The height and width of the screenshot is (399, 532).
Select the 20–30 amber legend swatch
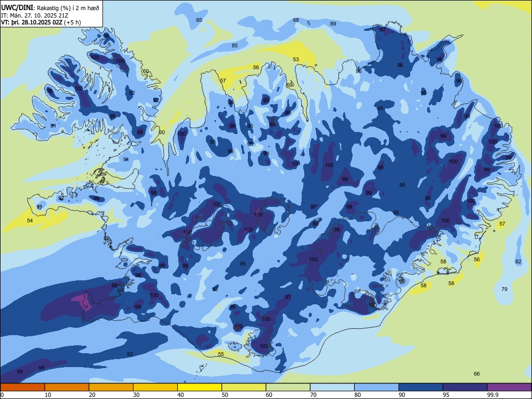click(x=111, y=387)
